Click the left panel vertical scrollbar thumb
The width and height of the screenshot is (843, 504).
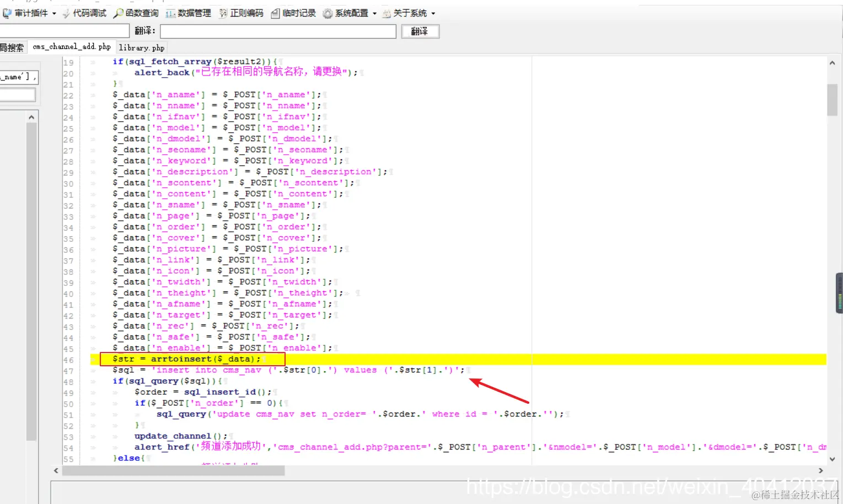31,281
